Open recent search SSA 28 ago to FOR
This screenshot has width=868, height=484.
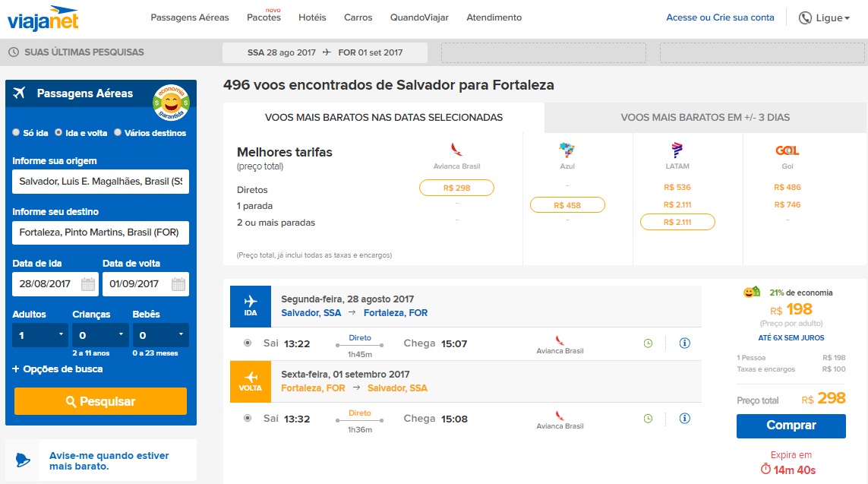[x=325, y=52]
